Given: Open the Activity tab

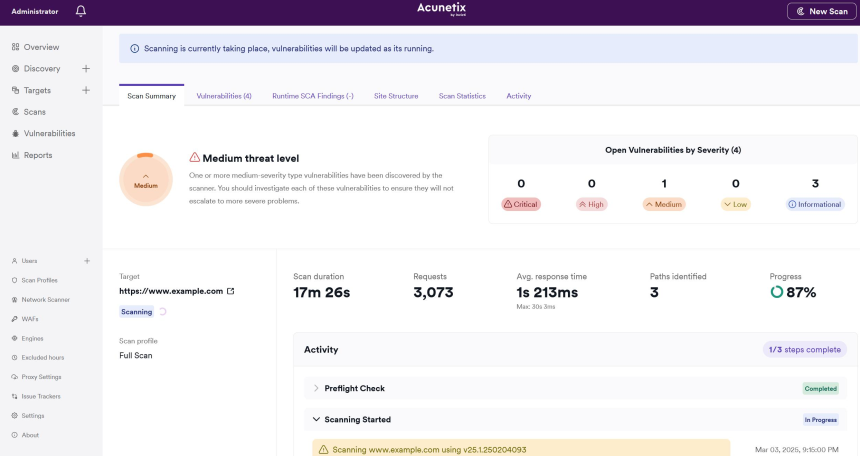Looking at the screenshot, I should (x=518, y=96).
